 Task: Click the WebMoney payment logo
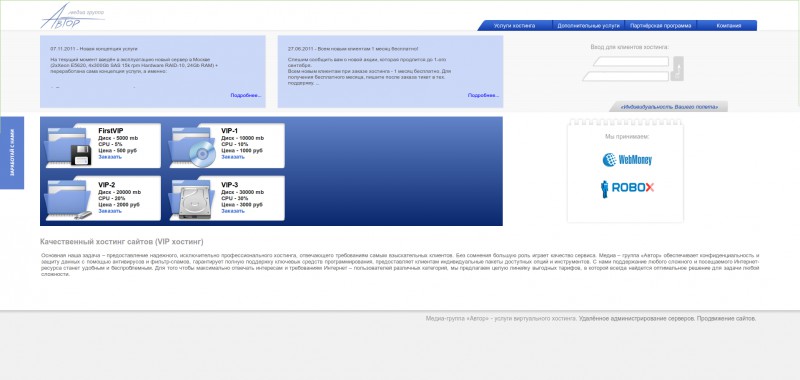point(627,160)
